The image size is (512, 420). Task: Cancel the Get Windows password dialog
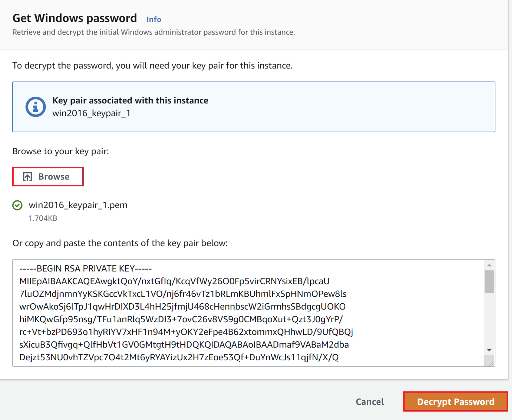pyautogui.click(x=370, y=402)
